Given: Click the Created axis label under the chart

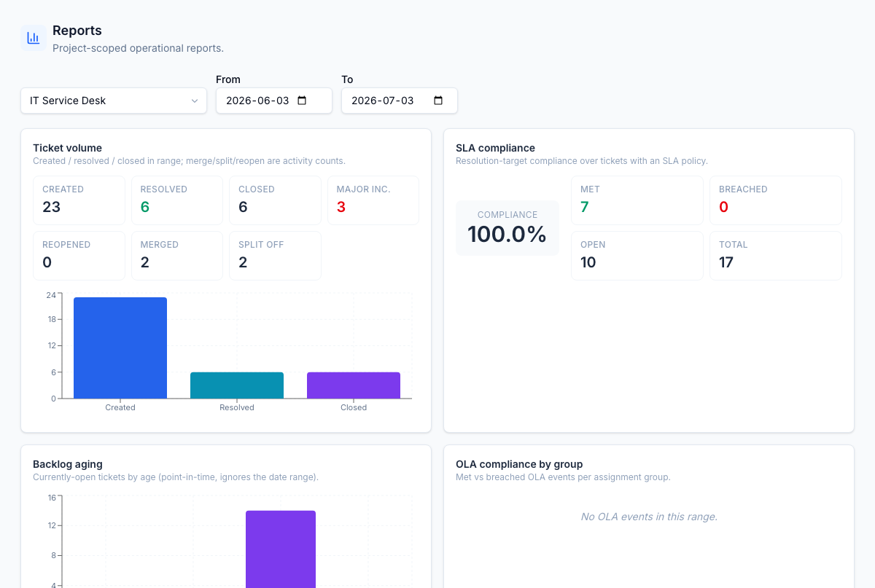Looking at the screenshot, I should [120, 407].
